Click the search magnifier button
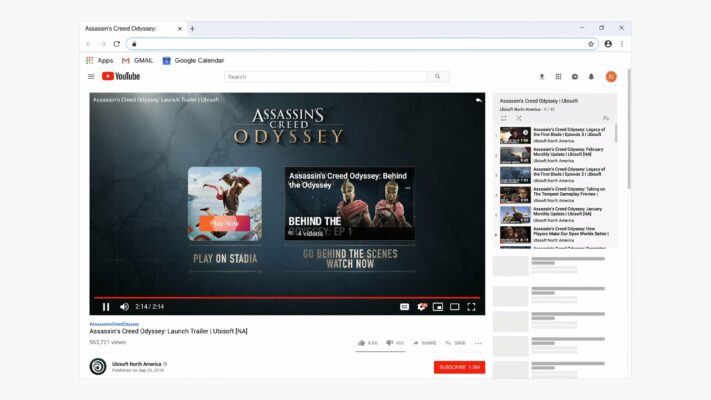The width and height of the screenshot is (711, 400). pyautogui.click(x=438, y=77)
